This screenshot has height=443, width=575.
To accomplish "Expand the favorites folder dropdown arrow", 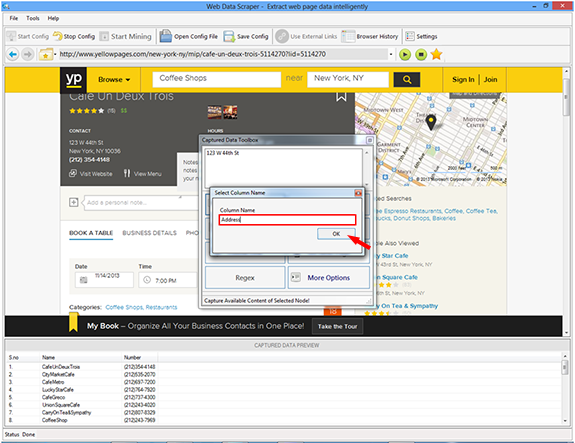I will [x=55, y=54].
